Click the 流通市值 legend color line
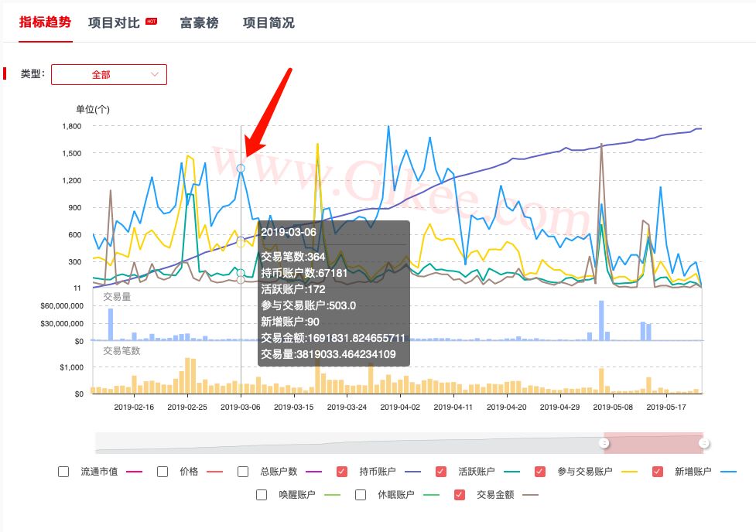The width and height of the screenshot is (756, 532). 134,472
